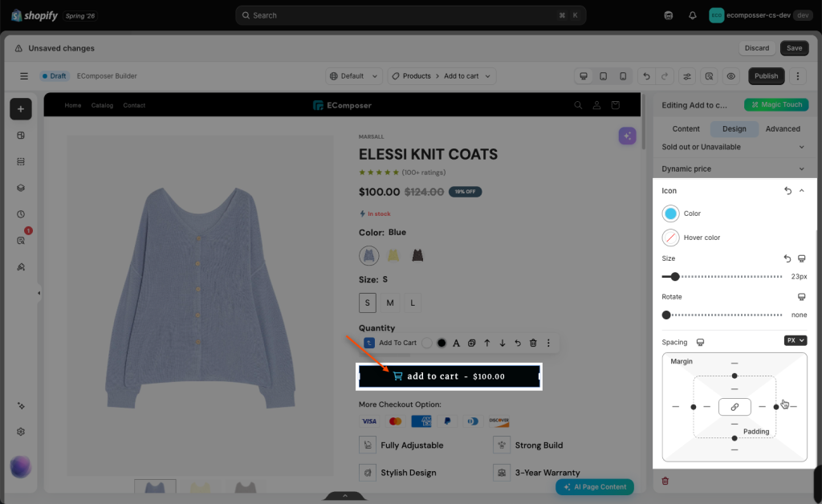
Task: Collapse left sidebar with the small arrow handle
Action: pos(39,293)
